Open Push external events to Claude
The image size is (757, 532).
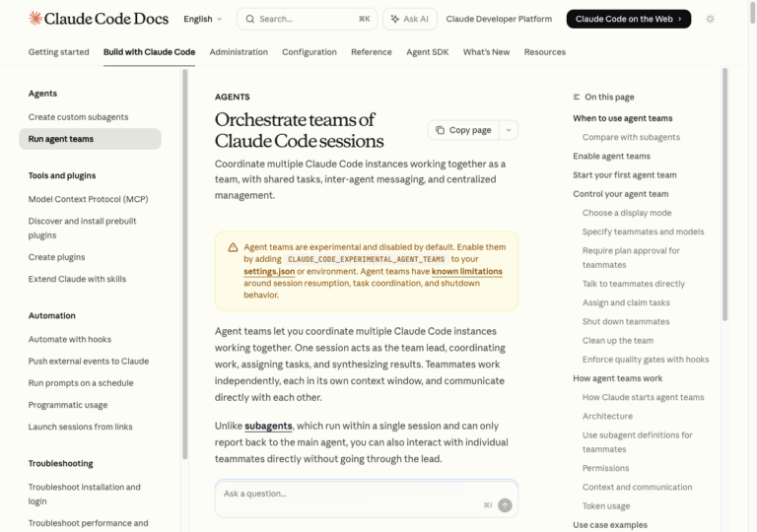tap(89, 361)
